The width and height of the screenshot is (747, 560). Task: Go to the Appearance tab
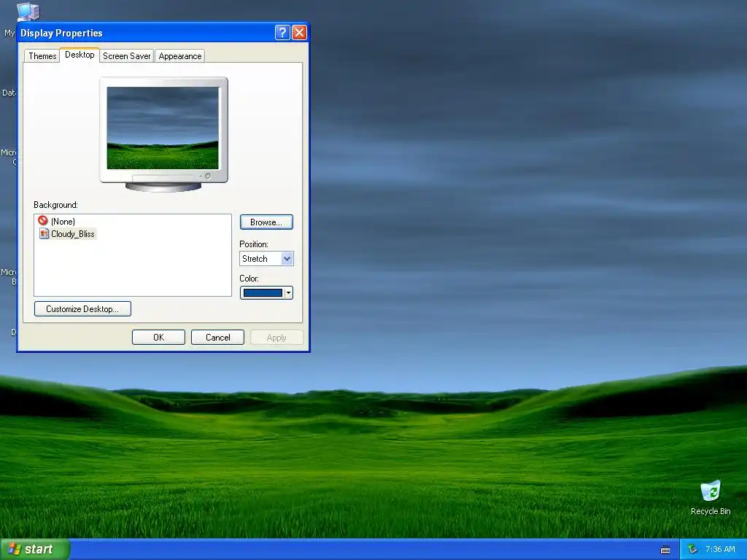click(x=179, y=55)
